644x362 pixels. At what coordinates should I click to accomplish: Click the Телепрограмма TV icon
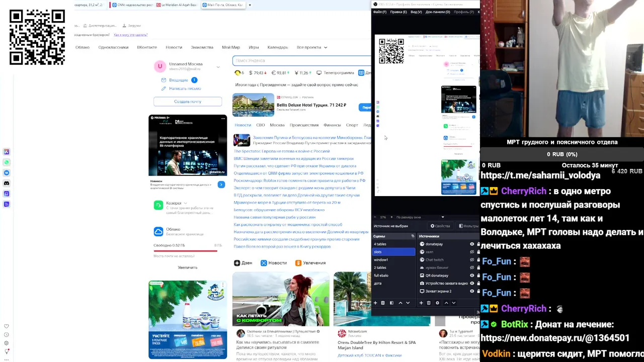[x=319, y=73]
